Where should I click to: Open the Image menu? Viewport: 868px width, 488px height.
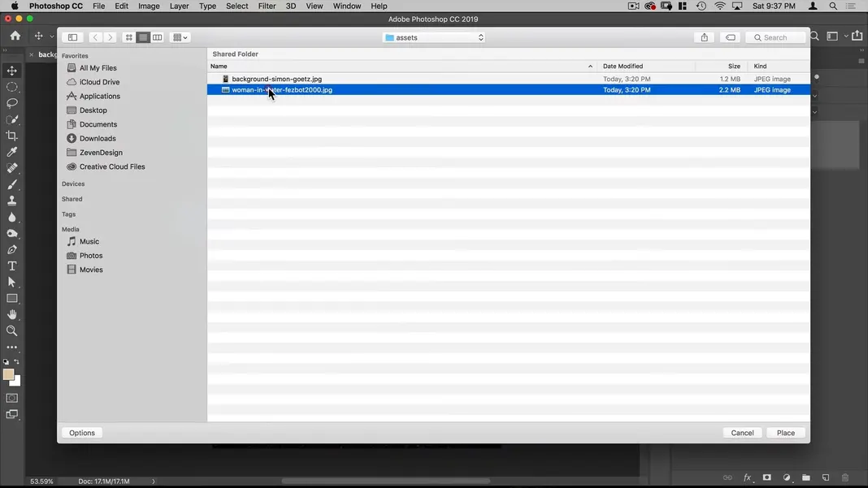click(149, 6)
